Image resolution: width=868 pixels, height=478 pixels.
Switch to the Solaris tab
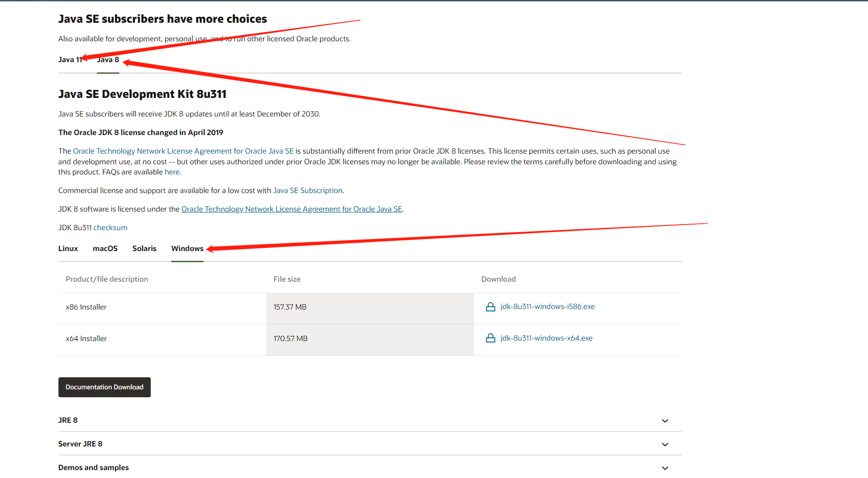coord(144,249)
